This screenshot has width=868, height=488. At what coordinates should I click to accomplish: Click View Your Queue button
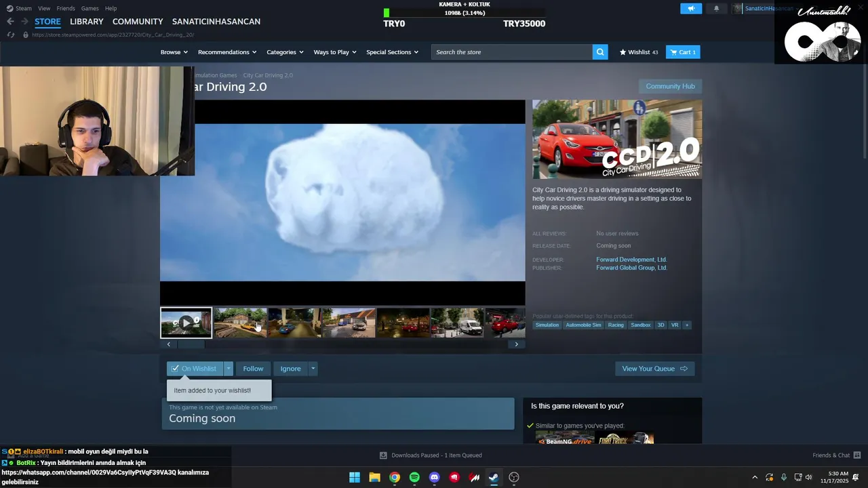[x=654, y=369]
